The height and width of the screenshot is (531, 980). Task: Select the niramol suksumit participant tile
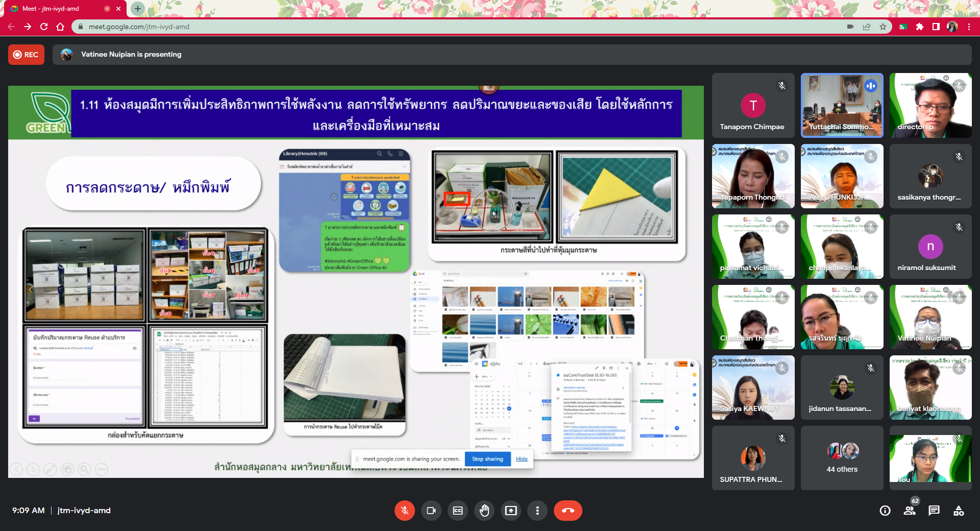pyautogui.click(x=930, y=247)
